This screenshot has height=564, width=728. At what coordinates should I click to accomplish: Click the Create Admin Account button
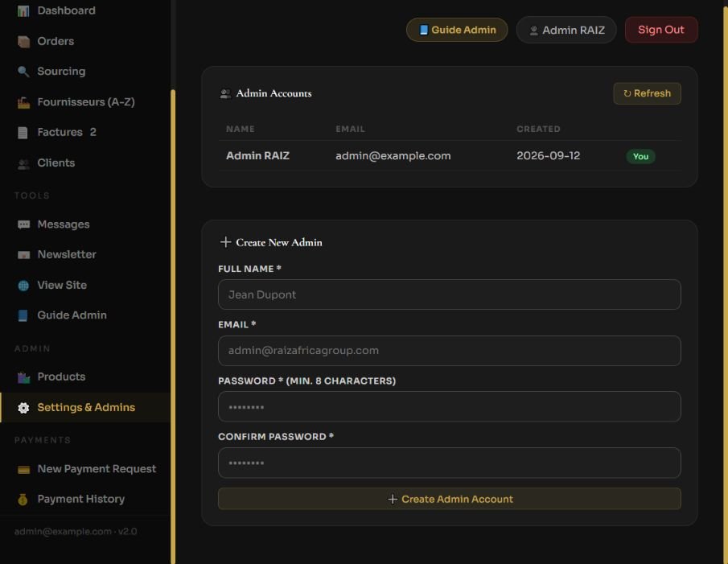point(450,499)
